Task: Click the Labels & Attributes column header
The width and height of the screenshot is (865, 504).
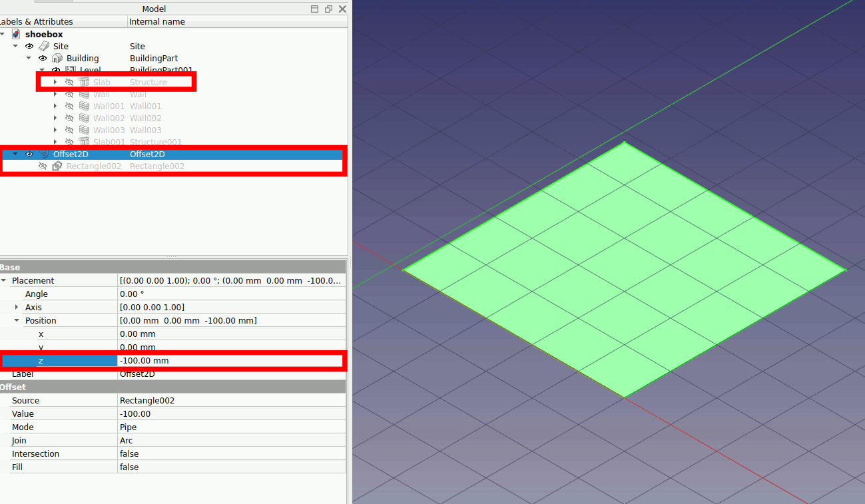Action: click(x=37, y=22)
